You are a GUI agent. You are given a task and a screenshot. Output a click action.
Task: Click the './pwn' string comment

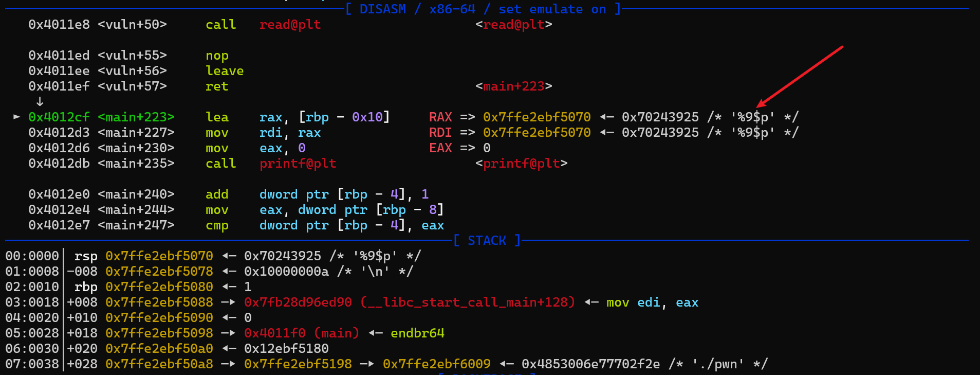[718, 364]
